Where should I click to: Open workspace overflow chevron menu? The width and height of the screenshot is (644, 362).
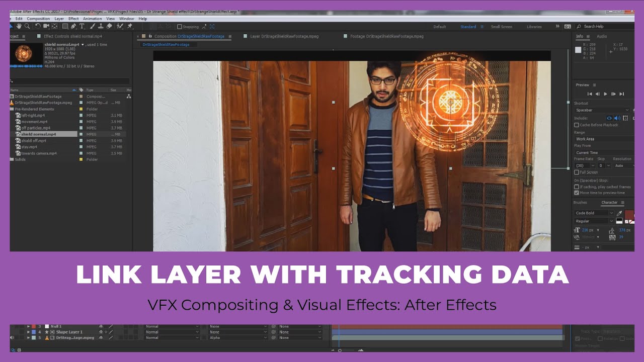click(557, 27)
